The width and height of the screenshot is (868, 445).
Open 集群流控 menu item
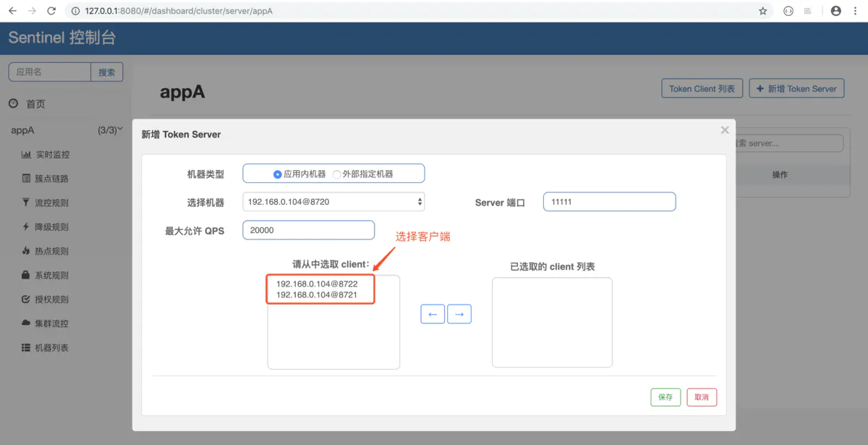point(52,323)
